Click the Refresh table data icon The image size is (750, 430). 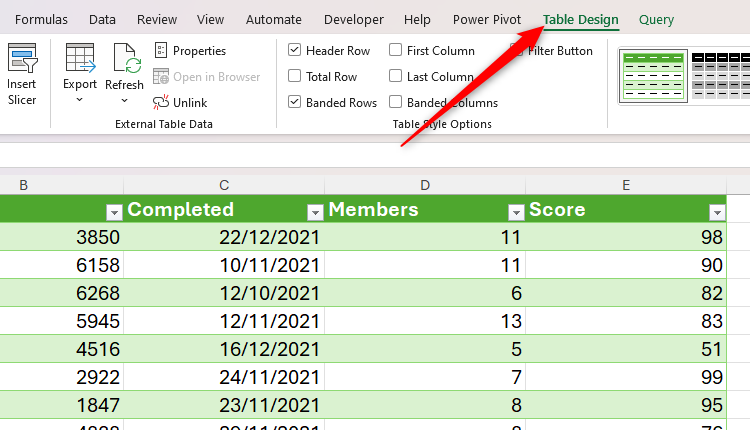point(126,60)
